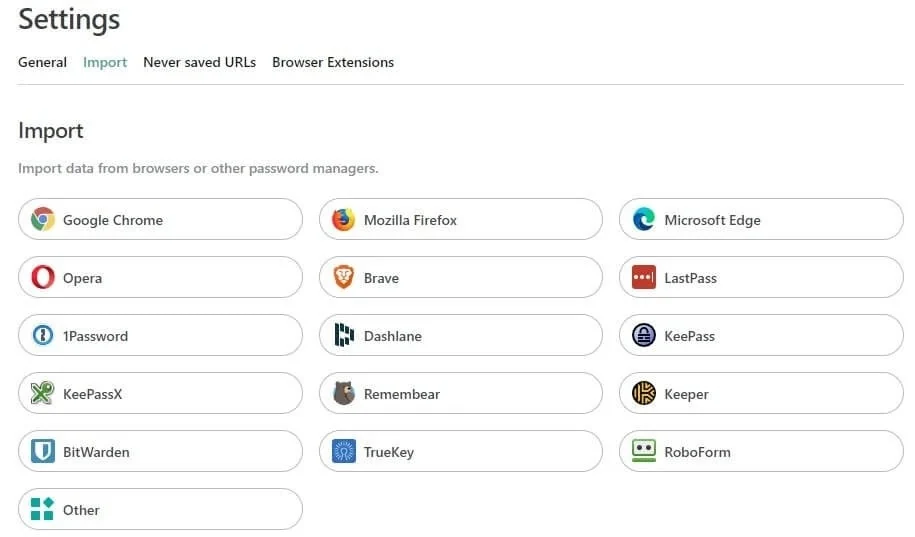Click the Remembear bear icon
915x537 pixels.
click(x=344, y=393)
